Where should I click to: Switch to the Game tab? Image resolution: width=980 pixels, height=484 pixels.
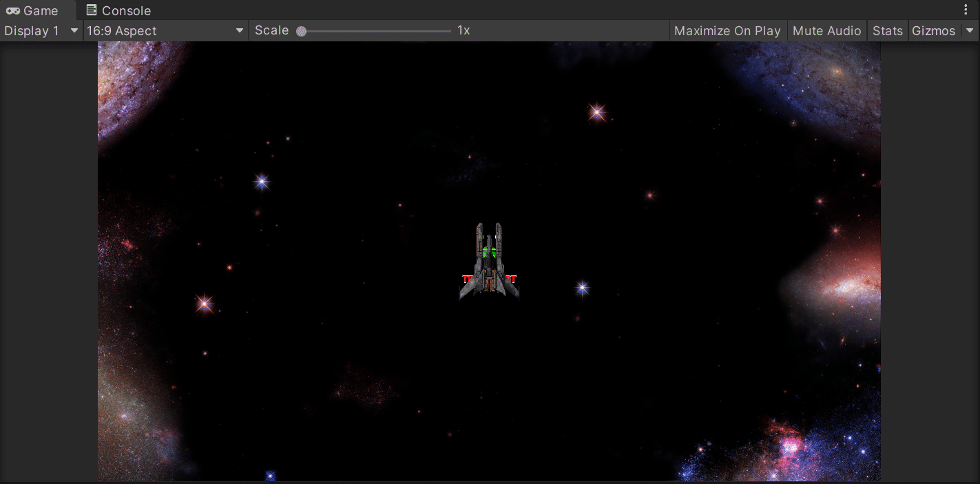[x=38, y=10]
